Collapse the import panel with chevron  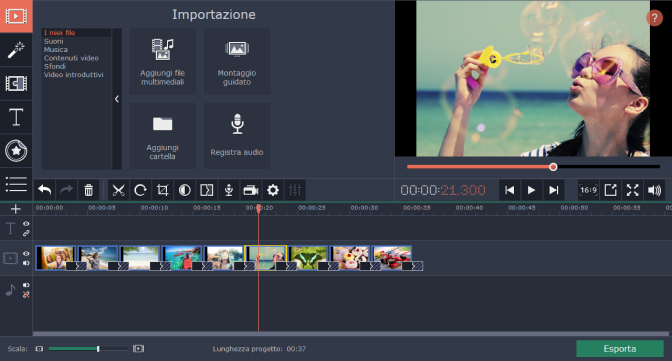117,99
